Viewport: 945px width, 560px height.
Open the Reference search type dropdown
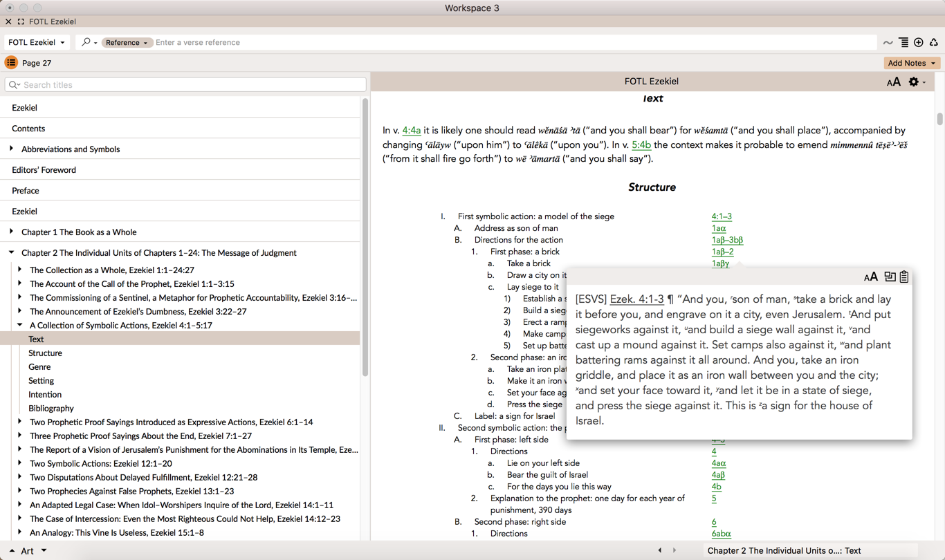pyautogui.click(x=127, y=43)
